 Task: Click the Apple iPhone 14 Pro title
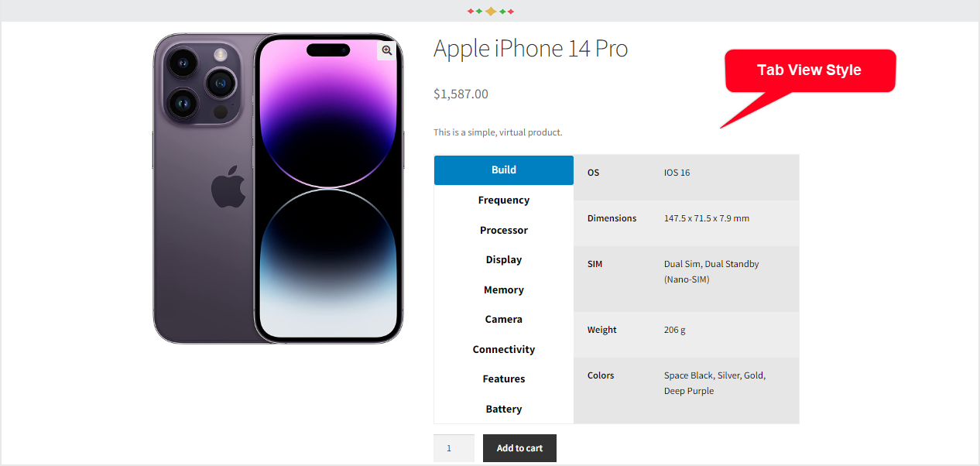530,49
